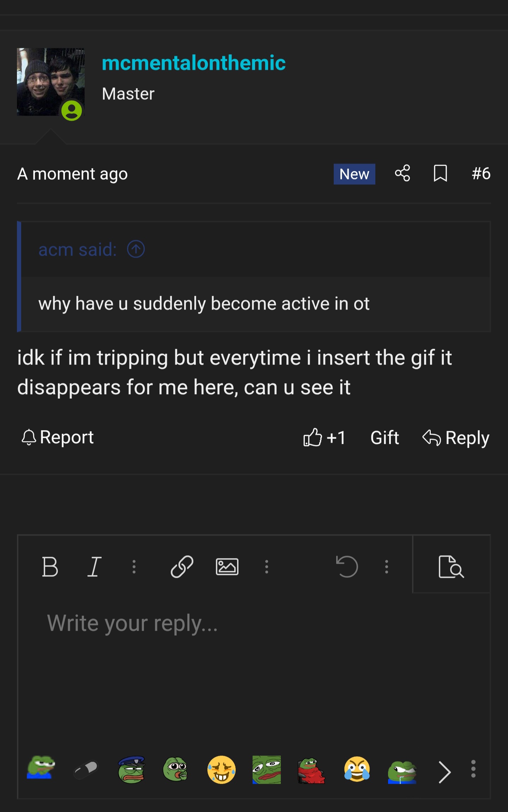This screenshot has height=812, width=508.
Task: Bookmark post #6 with bookmark icon
Action: [x=440, y=173]
